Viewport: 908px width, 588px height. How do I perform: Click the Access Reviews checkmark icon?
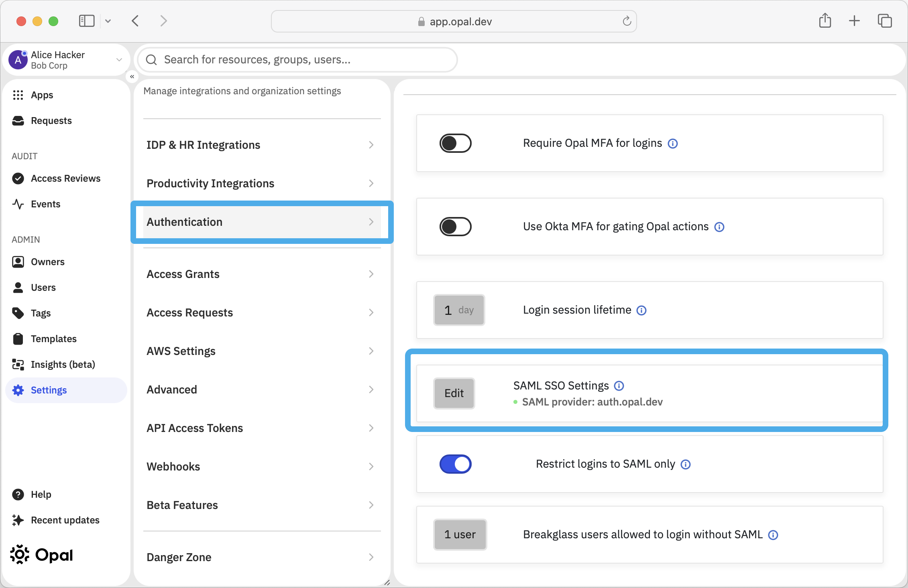coord(18,178)
